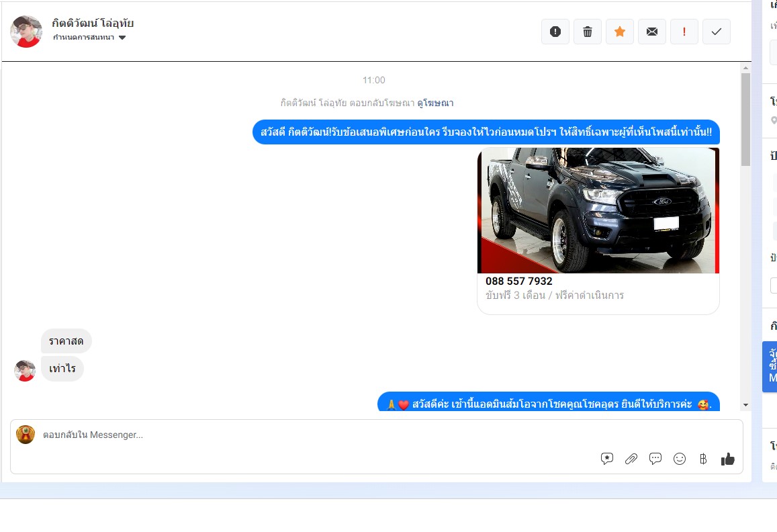This screenshot has height=532, width=777.
Task: Send a thumbs-up like
Action: [728, 459]
